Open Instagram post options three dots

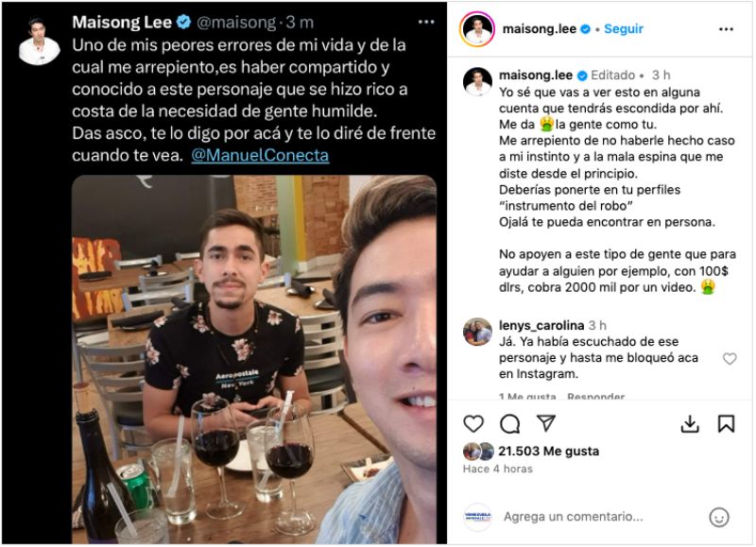pyautogui.click(x=726, y=29)
